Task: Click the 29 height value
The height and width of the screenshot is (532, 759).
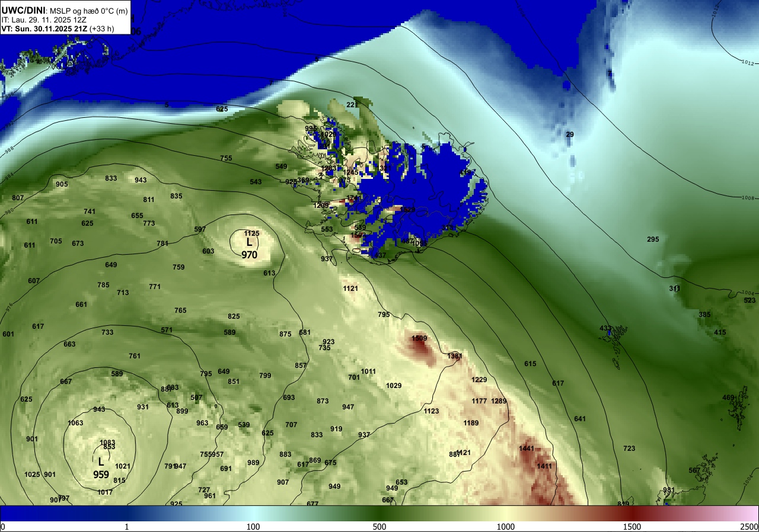Action: 570,134
